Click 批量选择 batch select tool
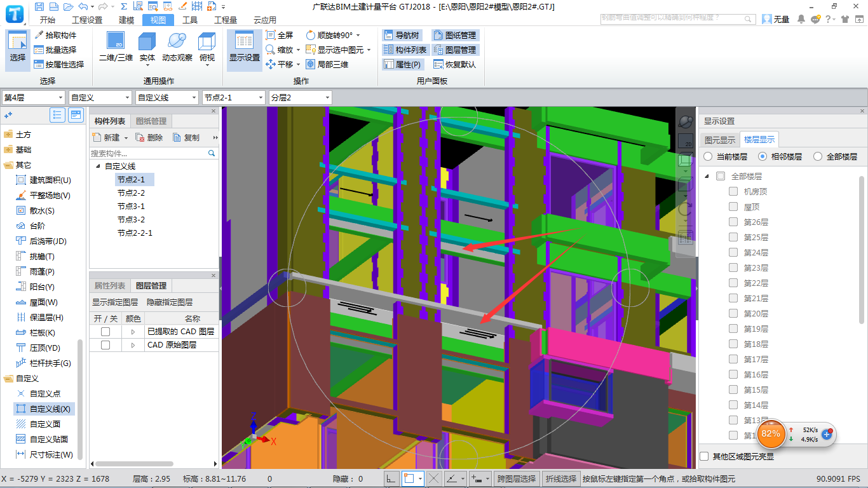Viewport: 868px width, 488px height. (x=55, y=50)
